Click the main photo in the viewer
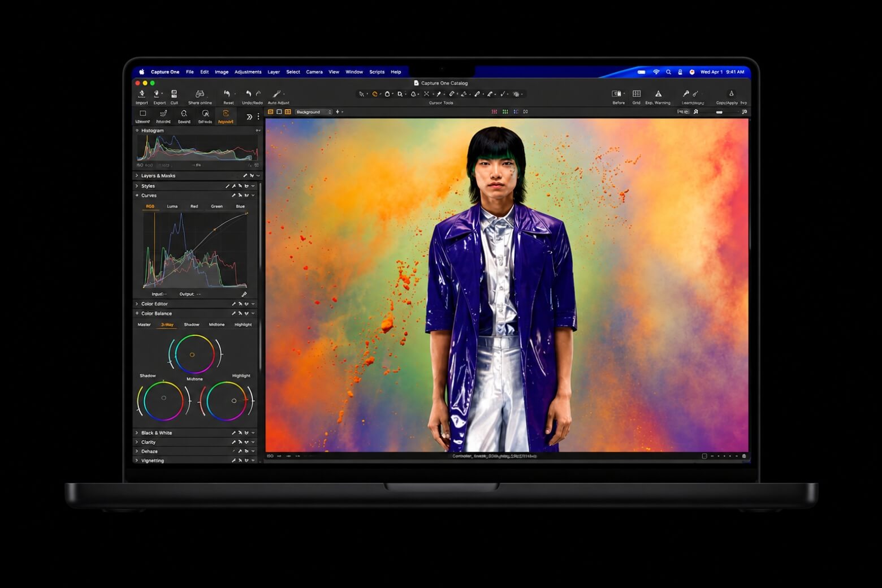 (x=507, y=285)
